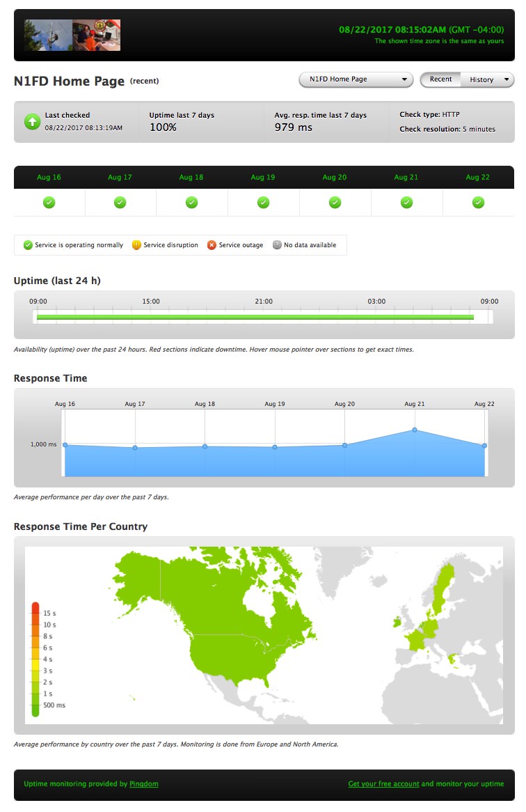Click the red Service outage legend icon
The height and width of the screenshot is (812, 526).
212,245
